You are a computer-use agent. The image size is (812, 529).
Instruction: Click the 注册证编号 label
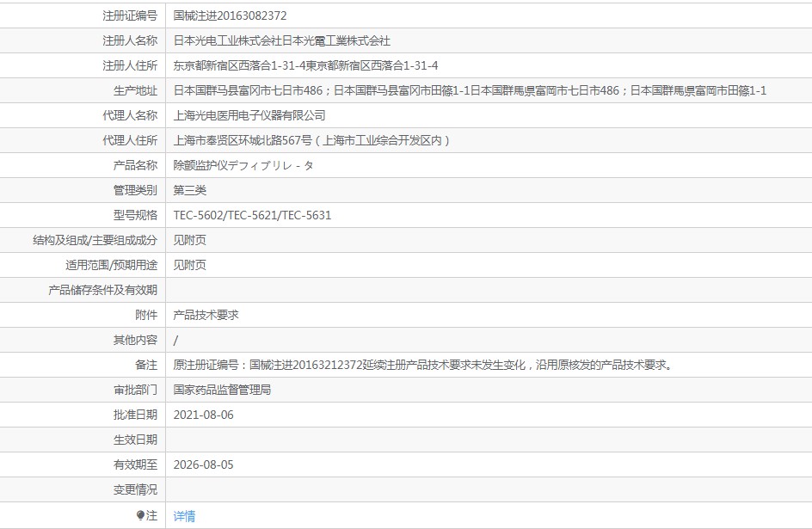coord(130,15)
